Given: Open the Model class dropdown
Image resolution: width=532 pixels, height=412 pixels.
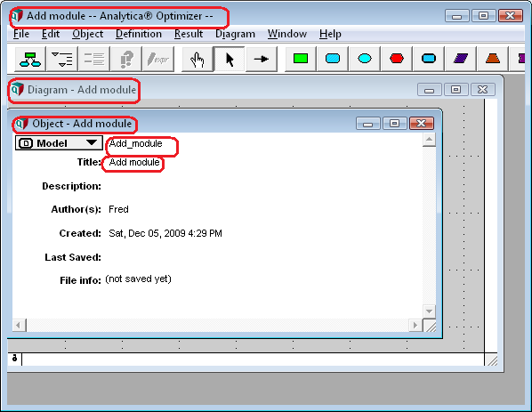Looking at the screenshot, I should [x=59, y=143].
